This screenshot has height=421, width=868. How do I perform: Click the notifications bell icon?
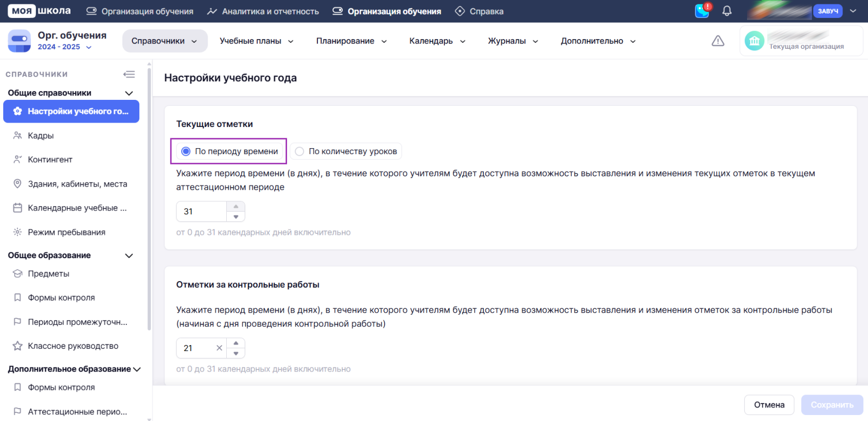coord(727,11)
